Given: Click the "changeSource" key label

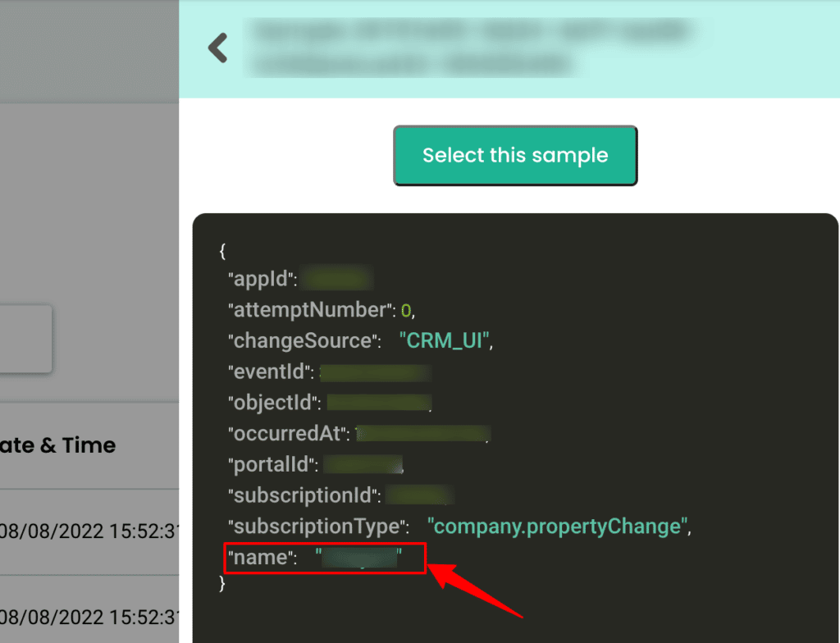Looking at the screenshot, I should click(x=304, y=341).
